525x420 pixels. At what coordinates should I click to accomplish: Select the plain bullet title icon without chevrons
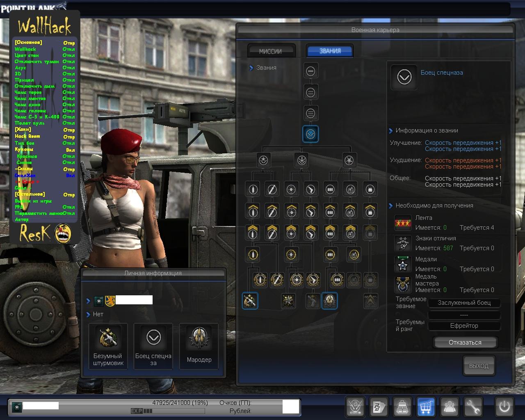tap(253, 189)
